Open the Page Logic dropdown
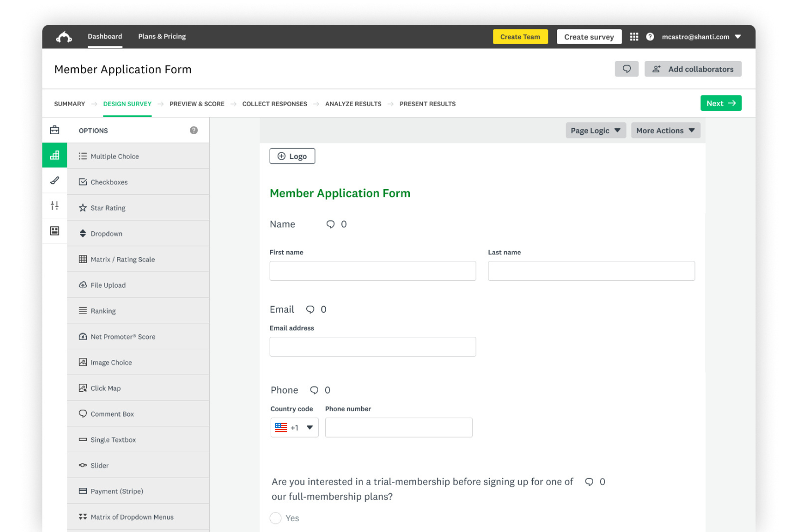Image resolution: width=798 pixels, height=532 pixels. coord(596,130)
